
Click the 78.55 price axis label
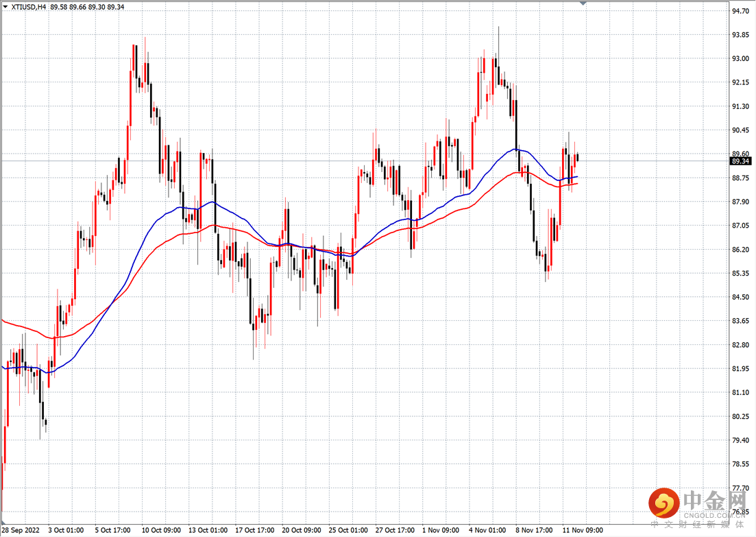click(x=740, y=464)
